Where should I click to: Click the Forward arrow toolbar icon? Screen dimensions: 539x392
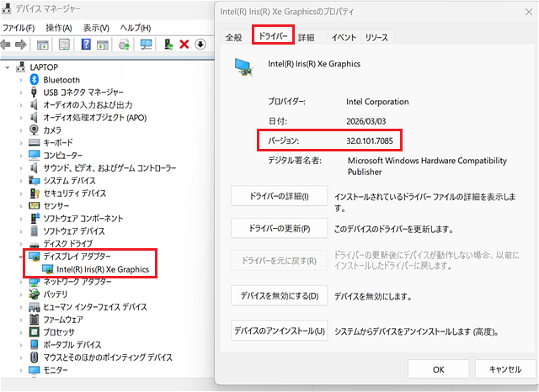[21, 45]
